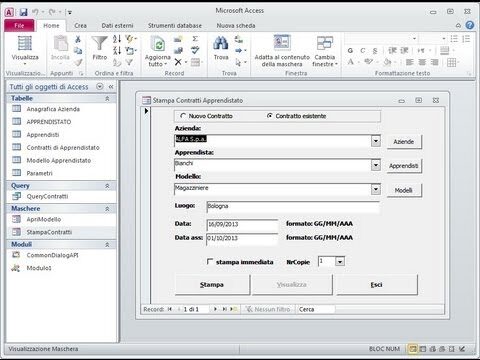Go to first record arrow
This screenshot has height=360, width=480.
[x=170, y=309]
